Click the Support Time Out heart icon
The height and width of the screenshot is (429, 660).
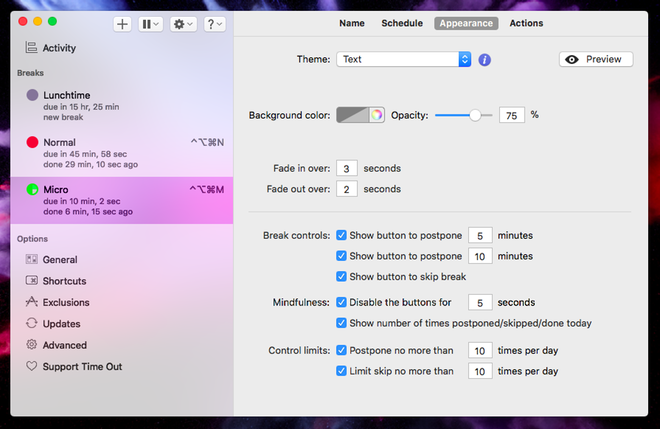(32, 366)
